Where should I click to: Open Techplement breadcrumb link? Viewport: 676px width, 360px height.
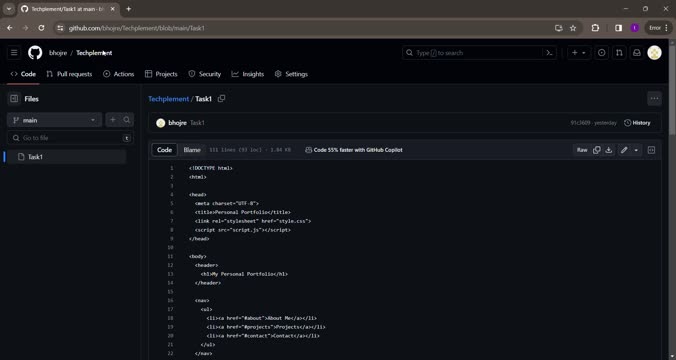(169, 99)
